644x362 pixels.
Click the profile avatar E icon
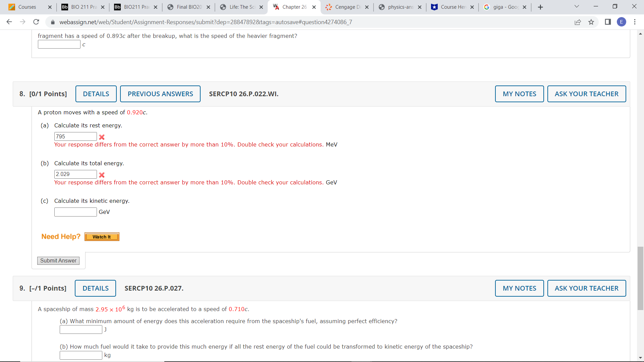pos(621,22)
